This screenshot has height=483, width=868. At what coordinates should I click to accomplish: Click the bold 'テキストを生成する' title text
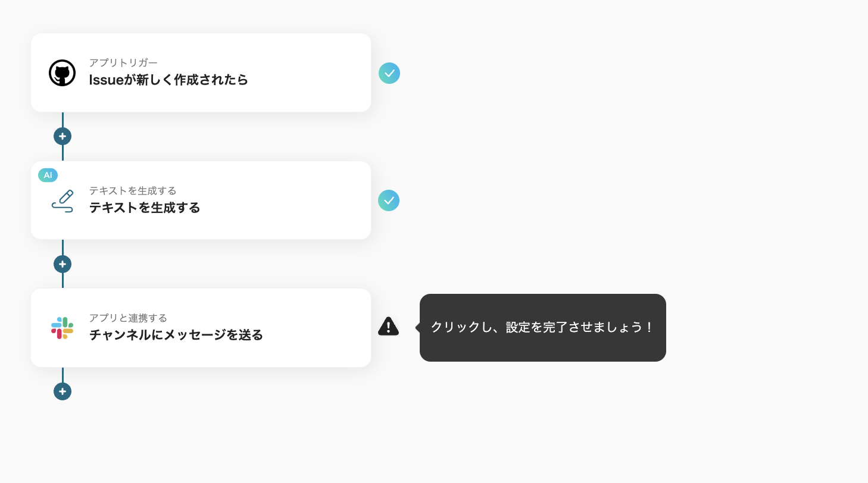[145, 208]
